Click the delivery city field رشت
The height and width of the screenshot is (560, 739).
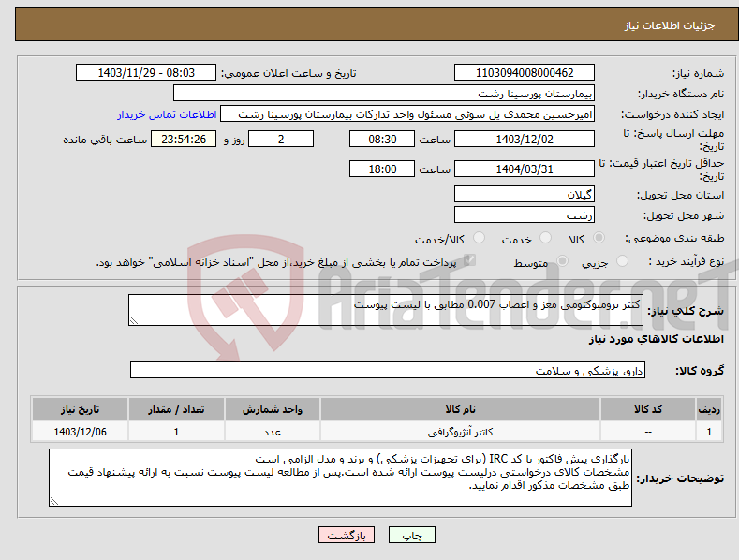525,215
